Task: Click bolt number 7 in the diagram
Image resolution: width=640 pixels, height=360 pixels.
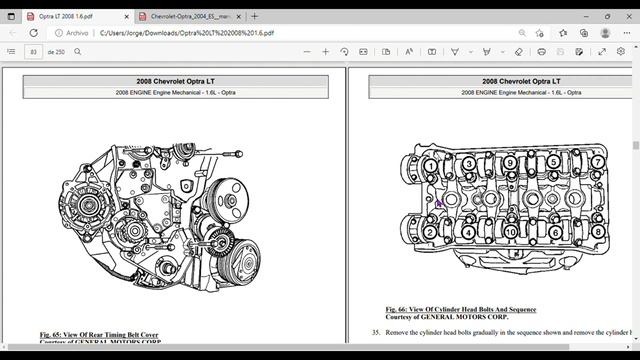Action: (x=598, y=162)
